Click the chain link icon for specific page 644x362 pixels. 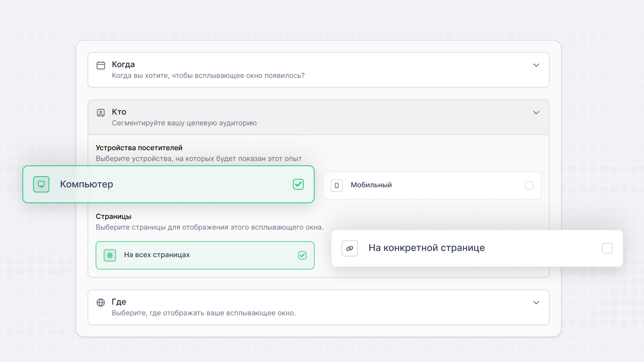(350, 248)
